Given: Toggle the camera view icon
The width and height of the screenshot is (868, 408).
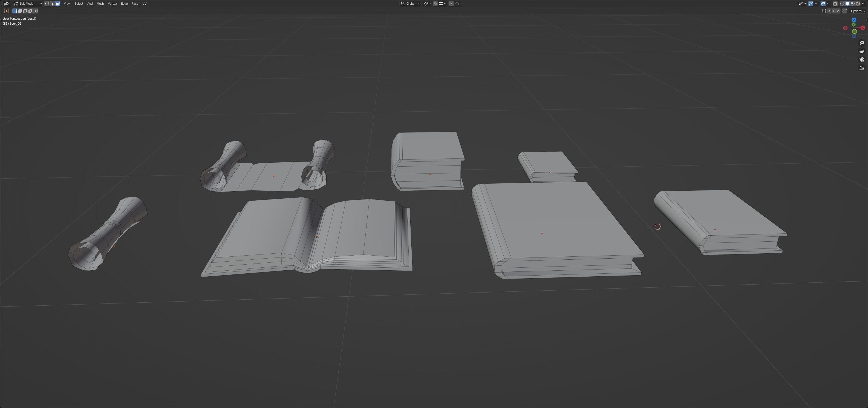Looking at the screenshot, I should pos(862,59).
